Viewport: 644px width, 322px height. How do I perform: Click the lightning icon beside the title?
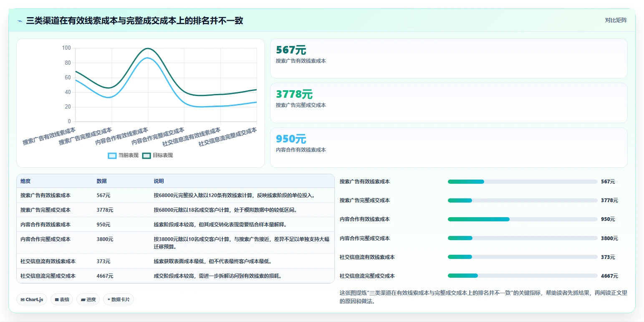click(20, 20)
